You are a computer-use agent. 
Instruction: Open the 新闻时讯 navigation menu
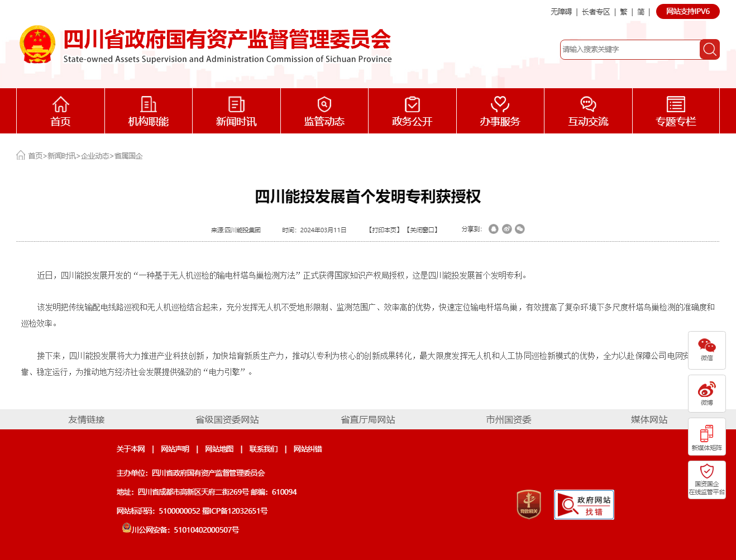[x=236, y=111]
